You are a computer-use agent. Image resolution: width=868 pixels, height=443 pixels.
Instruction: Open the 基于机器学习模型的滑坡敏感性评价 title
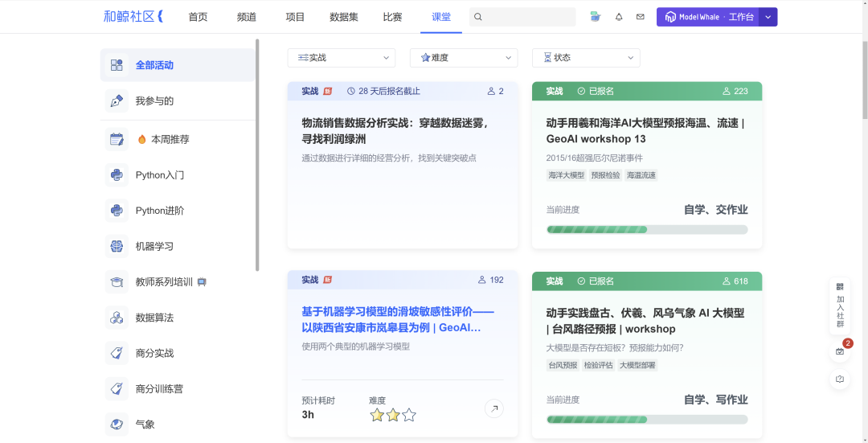coord(398,319)
